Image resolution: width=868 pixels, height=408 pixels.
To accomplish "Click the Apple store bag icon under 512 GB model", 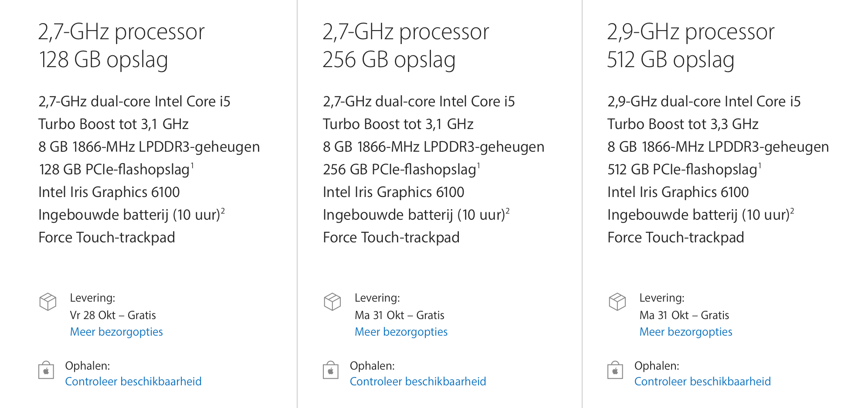I will point(615,371).
